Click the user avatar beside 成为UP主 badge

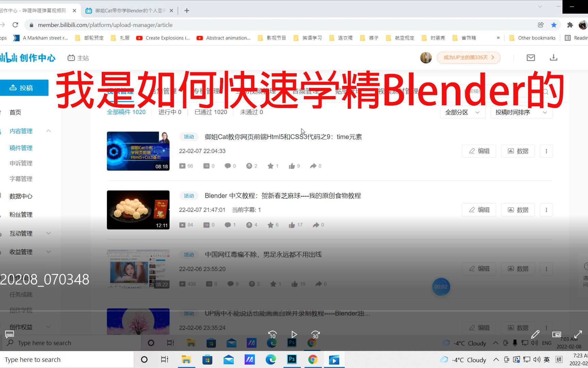tap(426, 58)
